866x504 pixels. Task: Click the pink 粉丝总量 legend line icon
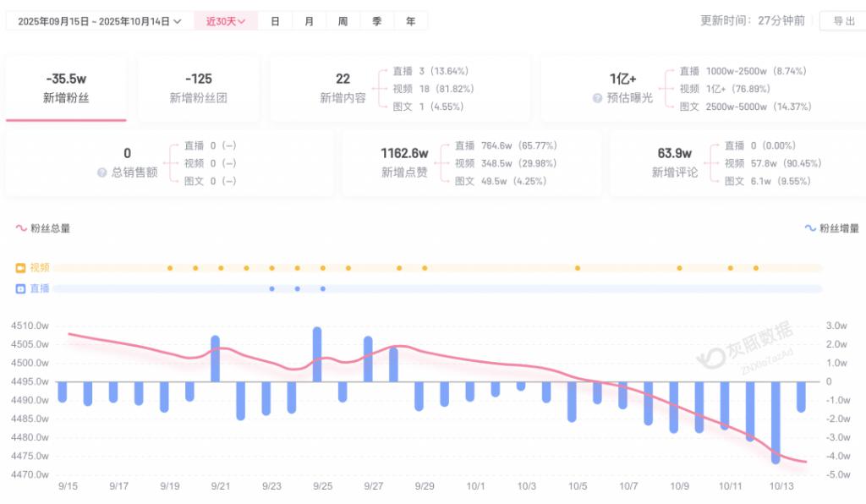tap(21, 228)
